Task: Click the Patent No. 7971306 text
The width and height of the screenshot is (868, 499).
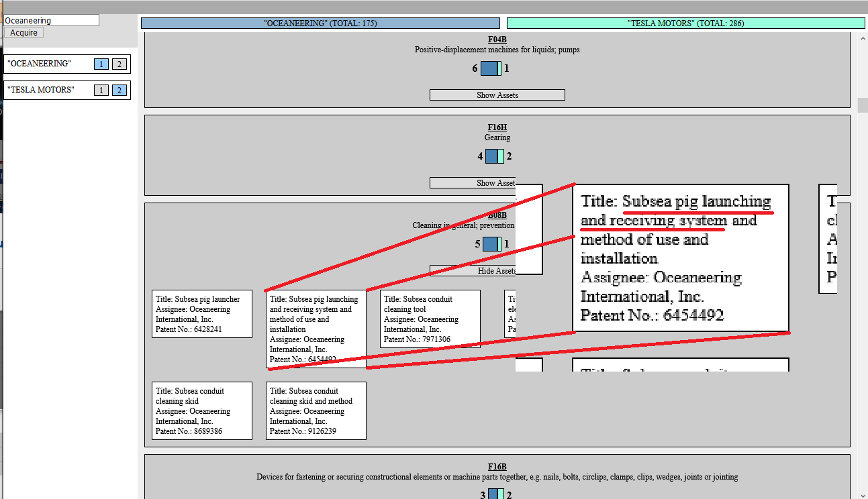Action: [417, 339]
